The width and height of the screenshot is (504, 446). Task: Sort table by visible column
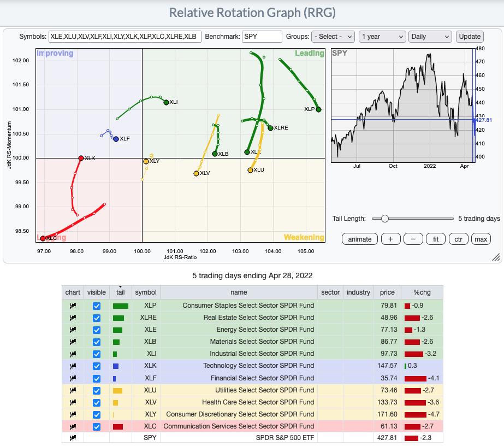pyautogui.click(x=97, y=292)
